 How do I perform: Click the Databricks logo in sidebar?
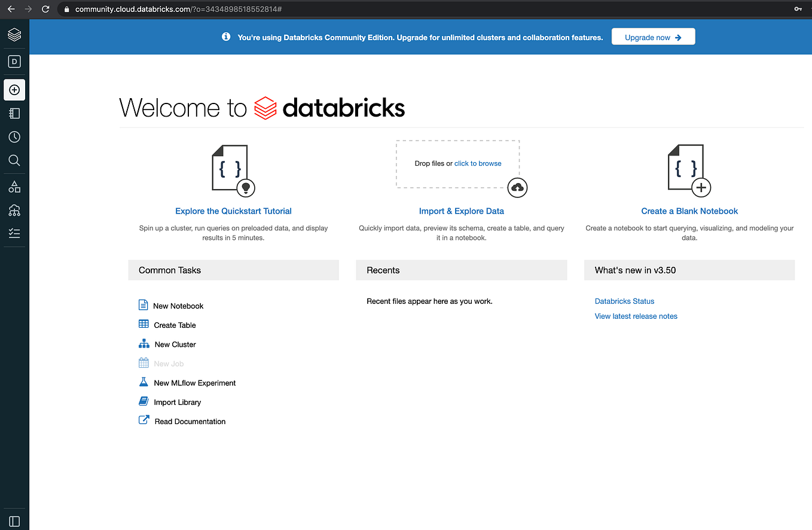tap(14, 35)
